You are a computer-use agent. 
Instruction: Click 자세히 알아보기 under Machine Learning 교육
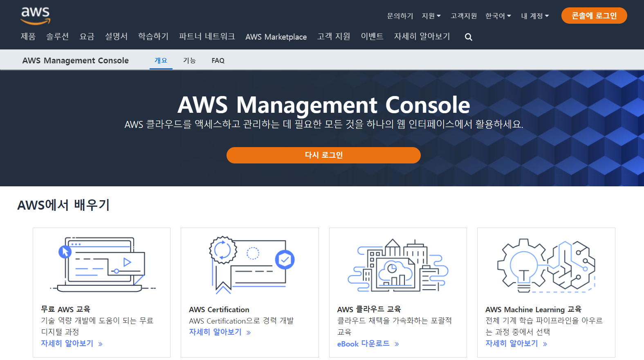[516, 344]
